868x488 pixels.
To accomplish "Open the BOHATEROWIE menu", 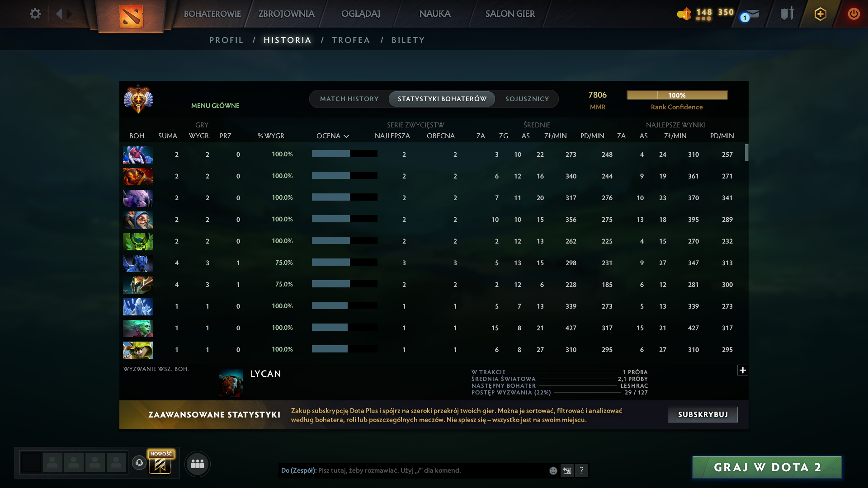I will point(212,14).
